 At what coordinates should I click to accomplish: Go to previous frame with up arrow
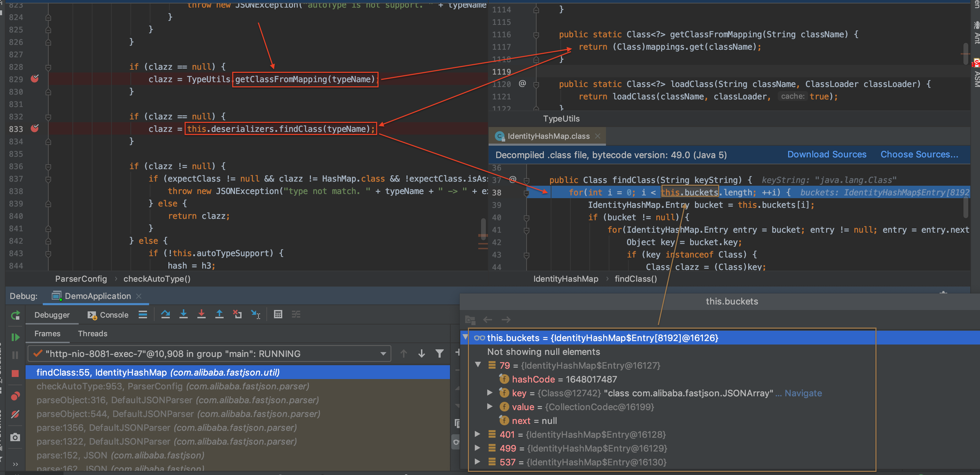click(x=404, y=354)
